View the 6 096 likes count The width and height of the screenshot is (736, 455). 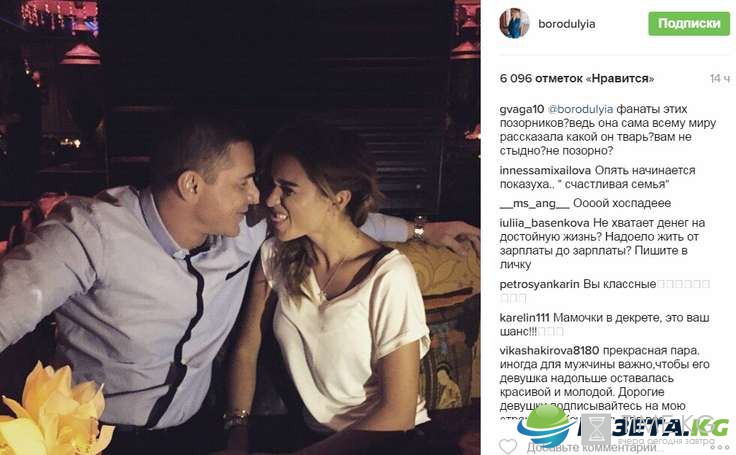[x=577, y=78]
